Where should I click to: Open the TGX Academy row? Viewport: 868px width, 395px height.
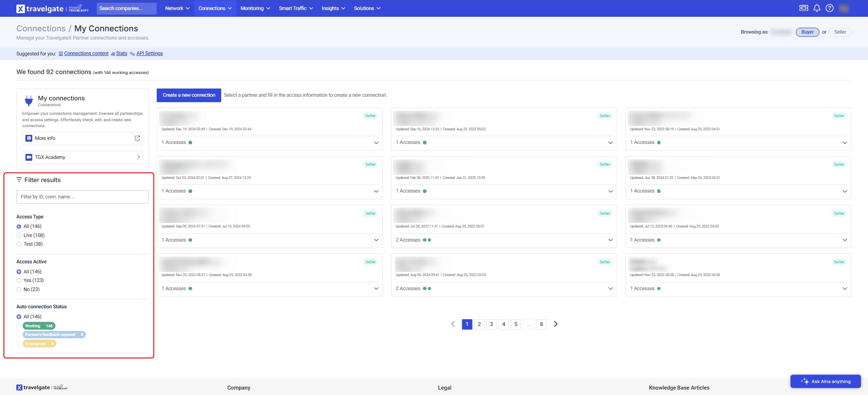pyautogui.click(x=82, y=157)
